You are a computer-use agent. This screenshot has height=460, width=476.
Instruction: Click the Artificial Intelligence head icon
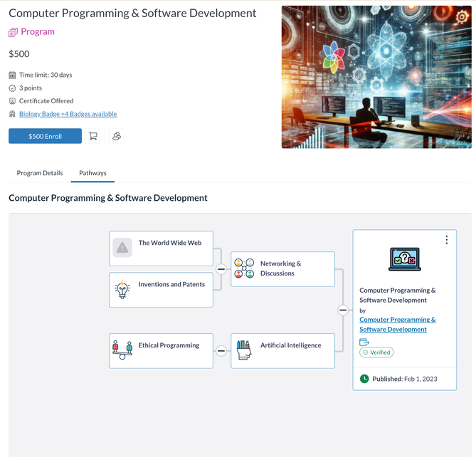tap(244, 350)
